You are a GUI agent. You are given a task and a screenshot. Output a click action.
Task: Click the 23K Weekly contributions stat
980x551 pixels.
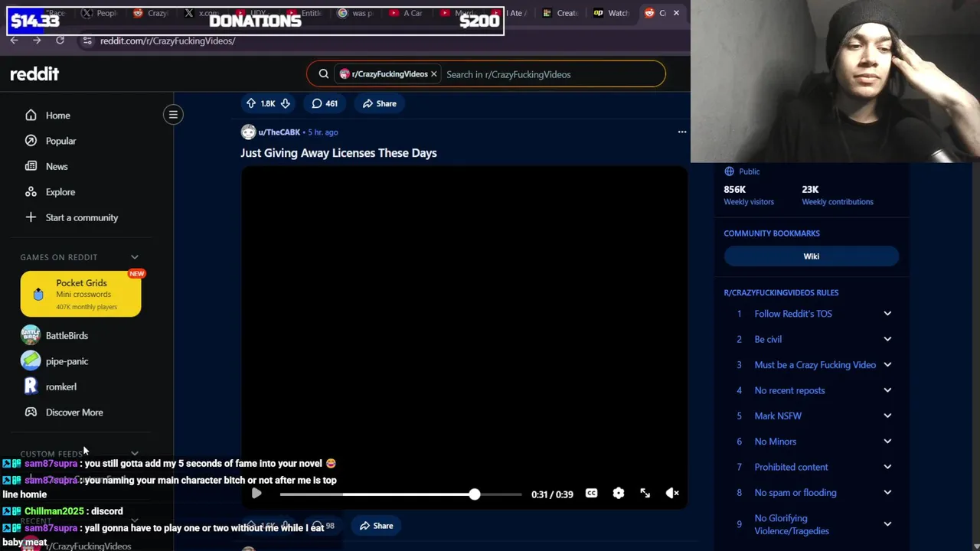[x=838, y=195]
